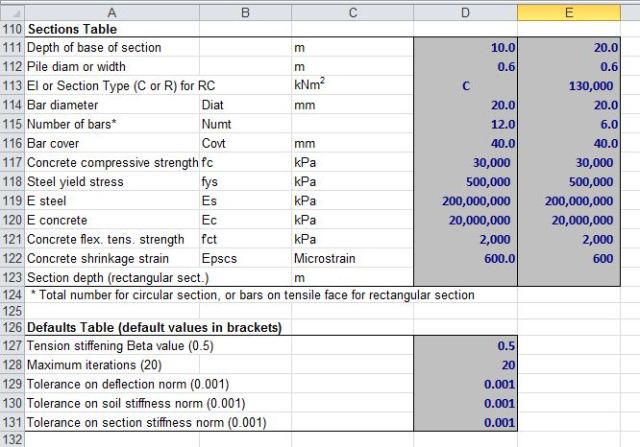
Task: Click the Sections Table title cell
Action: coord(112,30)
